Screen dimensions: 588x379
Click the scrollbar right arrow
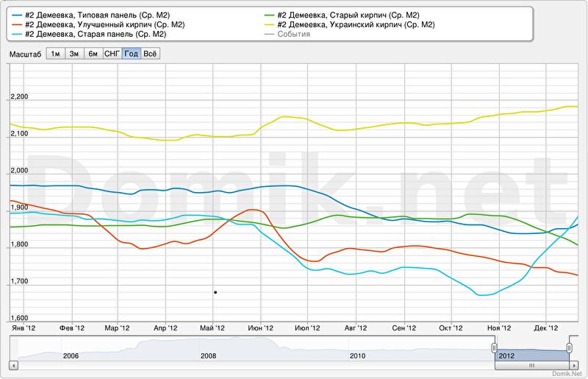pos(574,364)
